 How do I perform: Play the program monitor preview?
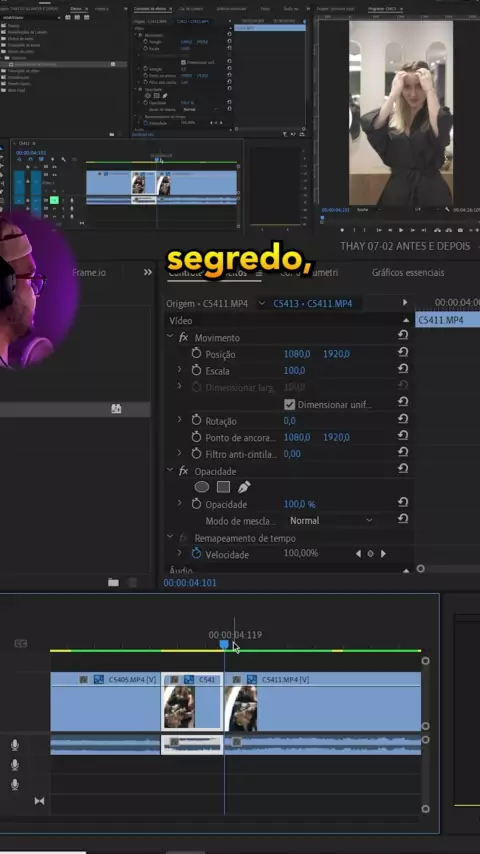click(401, 230)
